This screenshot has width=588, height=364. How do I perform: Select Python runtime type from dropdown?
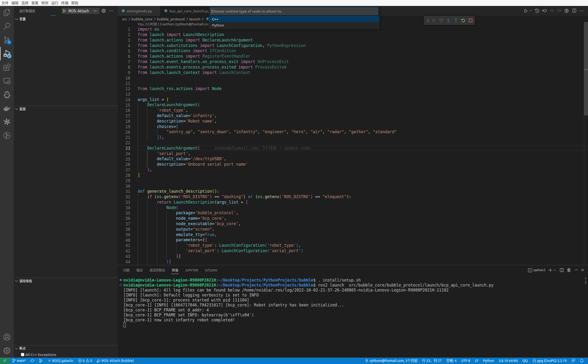coord(218,25)
